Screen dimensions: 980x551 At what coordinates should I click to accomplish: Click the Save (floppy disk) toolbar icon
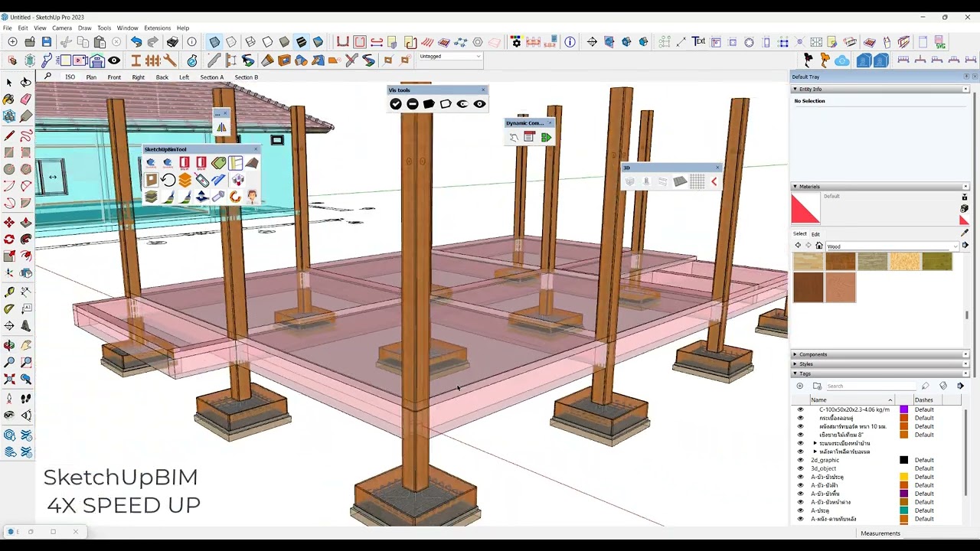(47, 42)
